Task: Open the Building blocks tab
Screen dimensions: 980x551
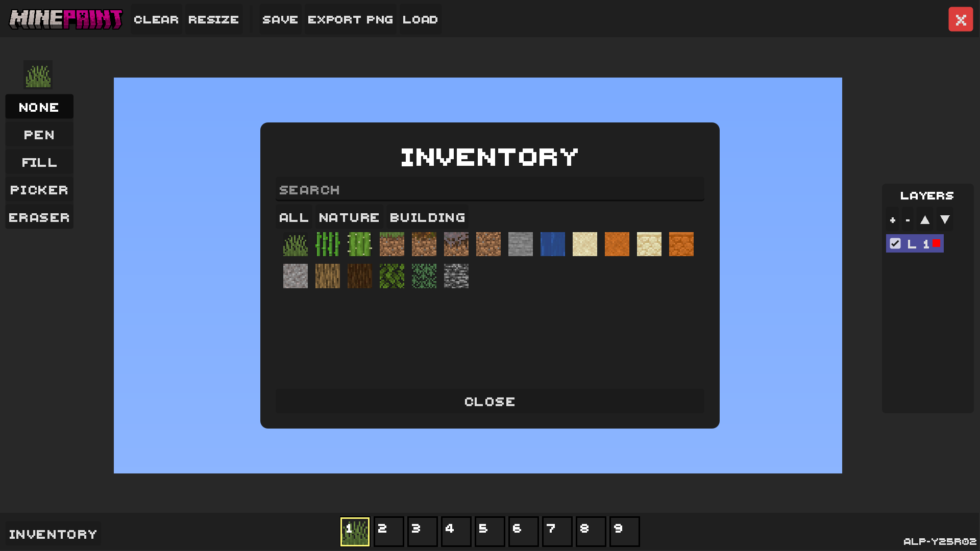Action: click(427, 217)
